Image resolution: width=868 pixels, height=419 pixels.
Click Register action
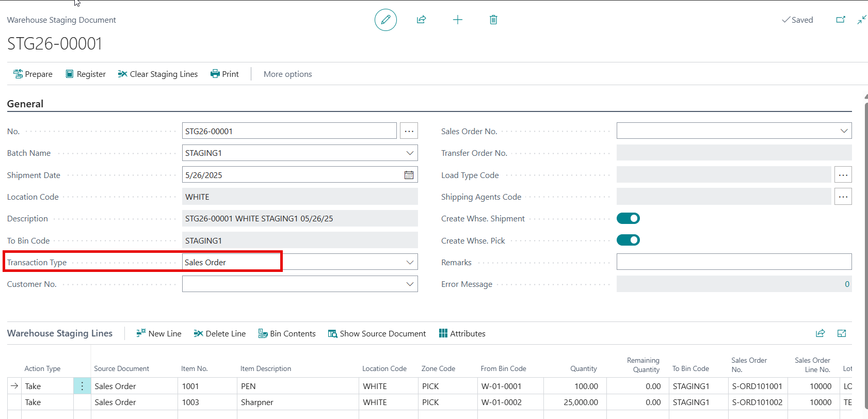point(86,74)
